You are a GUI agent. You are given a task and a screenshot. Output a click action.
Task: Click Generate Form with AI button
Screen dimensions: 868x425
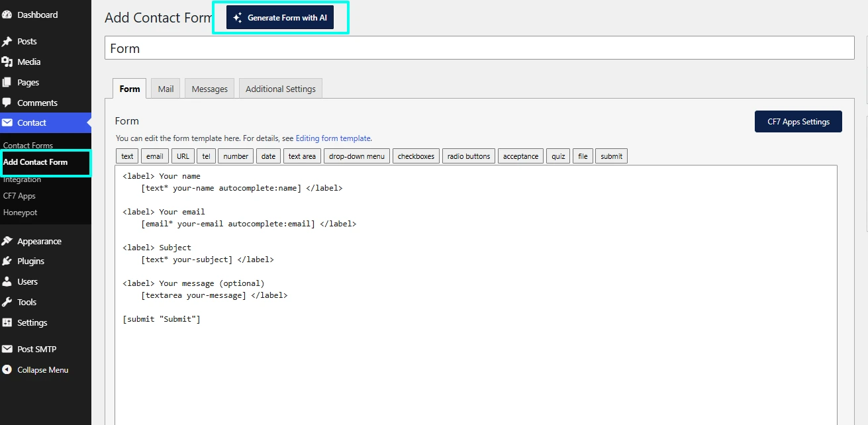tap(279, 18)
